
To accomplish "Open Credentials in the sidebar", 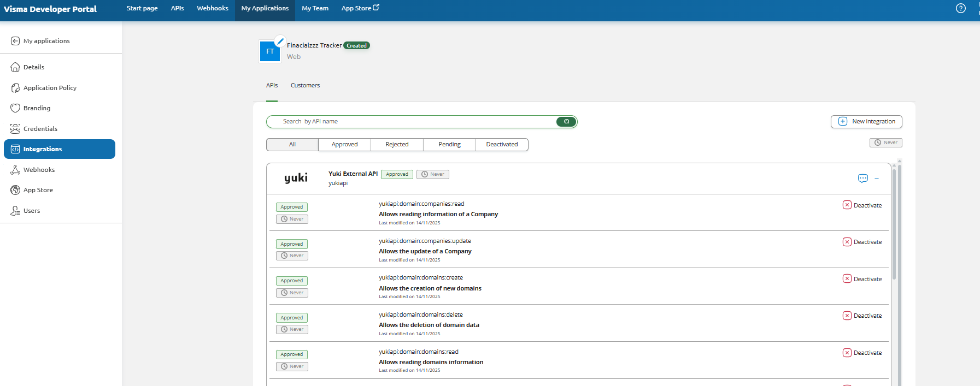I will click(40, 129).
